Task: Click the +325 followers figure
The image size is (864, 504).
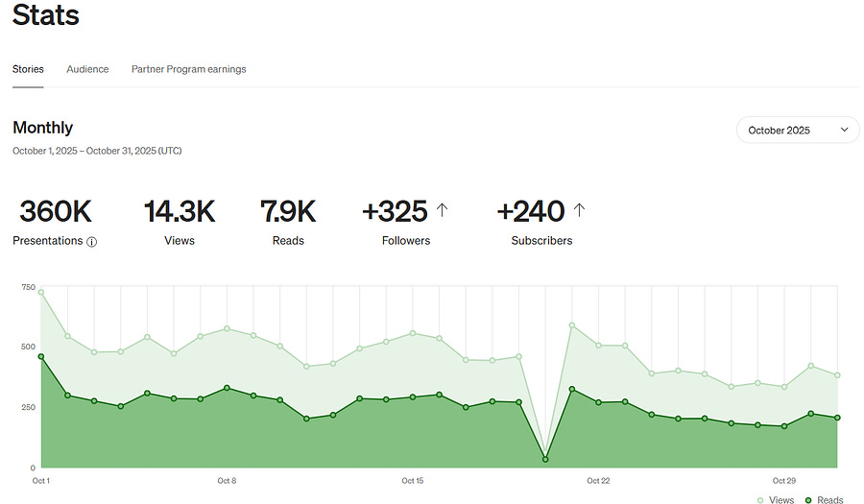Action: tap(395, 211)
